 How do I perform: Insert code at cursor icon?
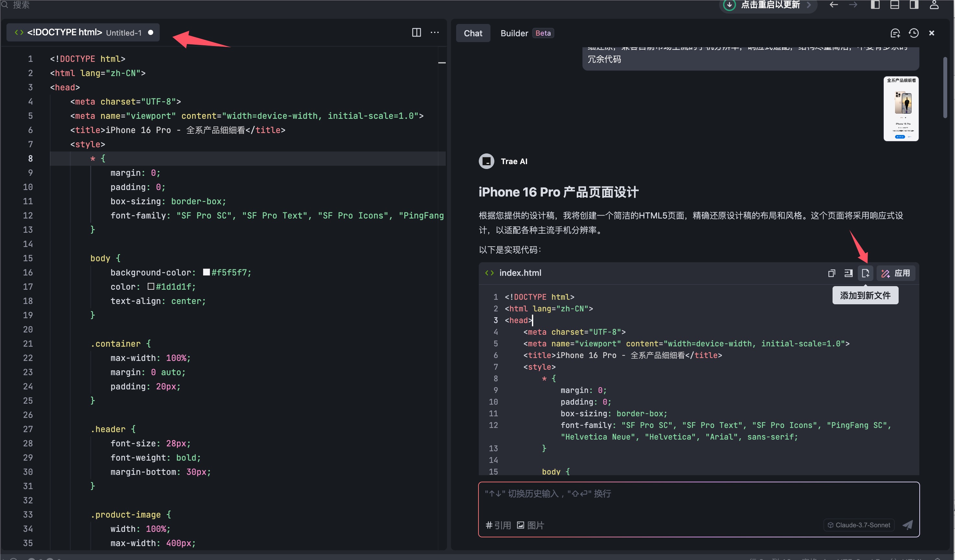[x=848, y=273]
